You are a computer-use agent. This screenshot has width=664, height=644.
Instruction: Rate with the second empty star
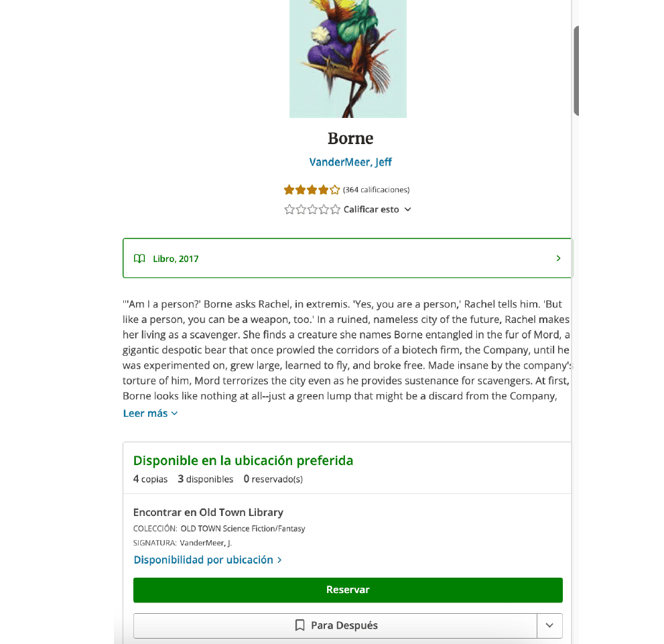click(x=301, y=209)
